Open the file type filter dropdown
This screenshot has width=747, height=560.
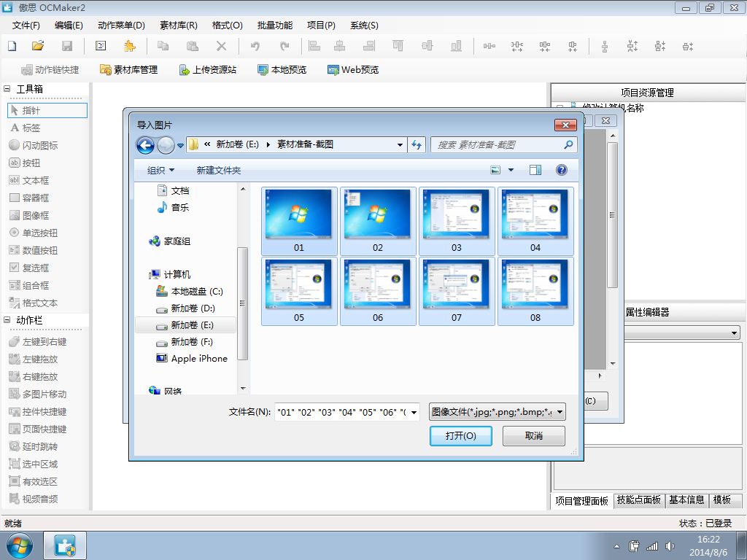click(x=498, y=412)
